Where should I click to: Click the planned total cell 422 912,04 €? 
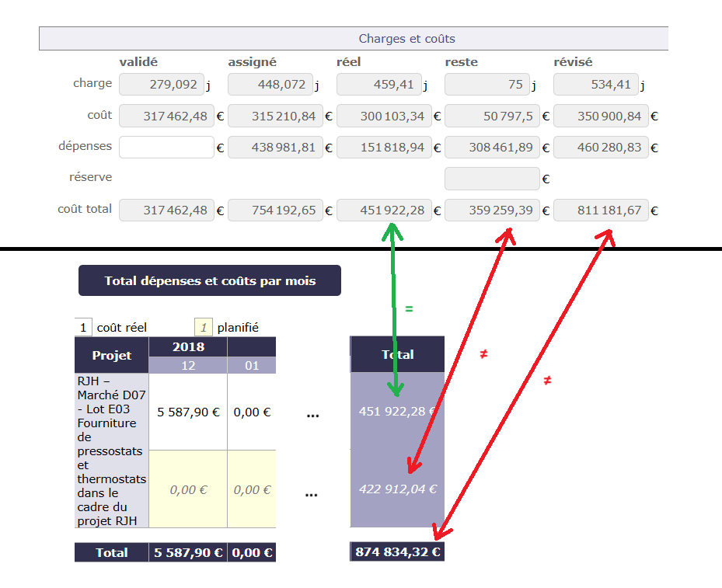point(397,489)
